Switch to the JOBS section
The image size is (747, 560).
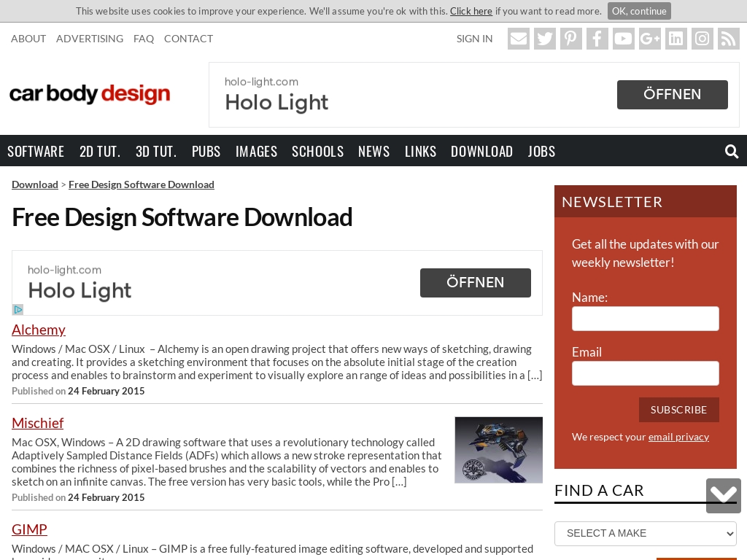click(541, 151)
